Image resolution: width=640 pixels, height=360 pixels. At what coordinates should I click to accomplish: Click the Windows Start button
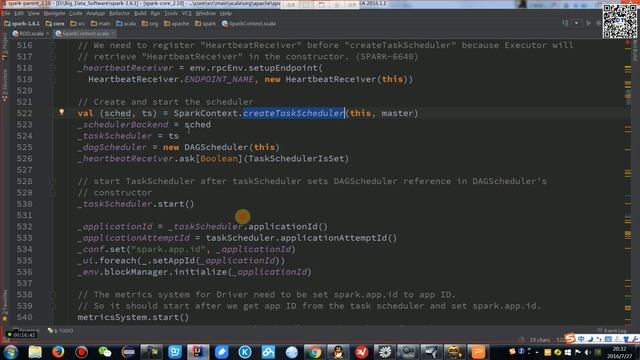(11, 352)
